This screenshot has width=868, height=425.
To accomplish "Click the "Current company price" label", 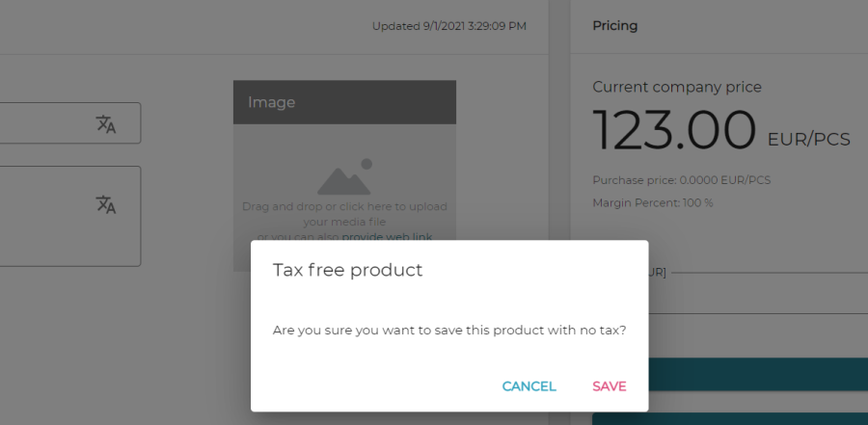I will pos(677,87).
